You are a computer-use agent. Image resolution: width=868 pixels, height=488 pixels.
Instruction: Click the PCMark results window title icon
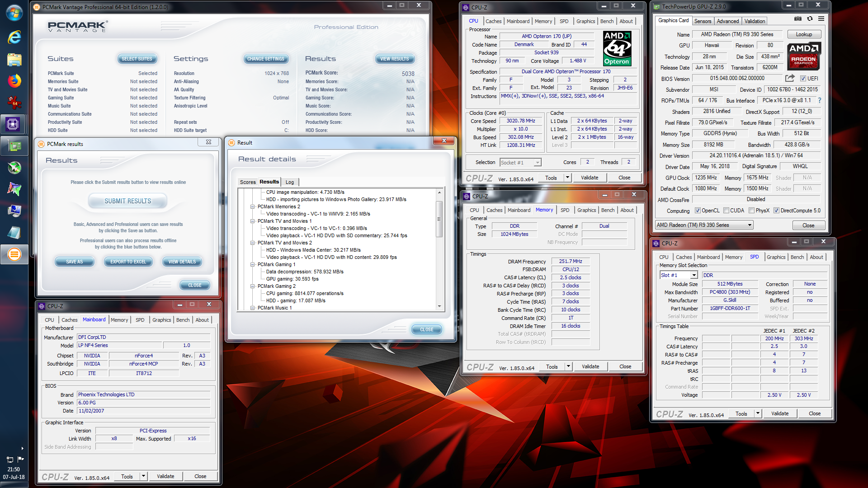tap(42, 144)
